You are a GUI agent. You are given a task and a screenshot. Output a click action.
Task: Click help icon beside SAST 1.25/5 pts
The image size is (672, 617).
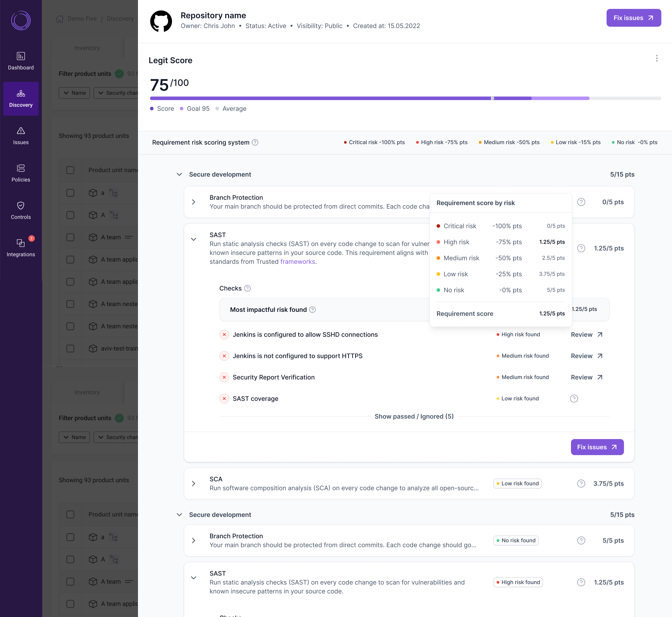click(581, 248)
